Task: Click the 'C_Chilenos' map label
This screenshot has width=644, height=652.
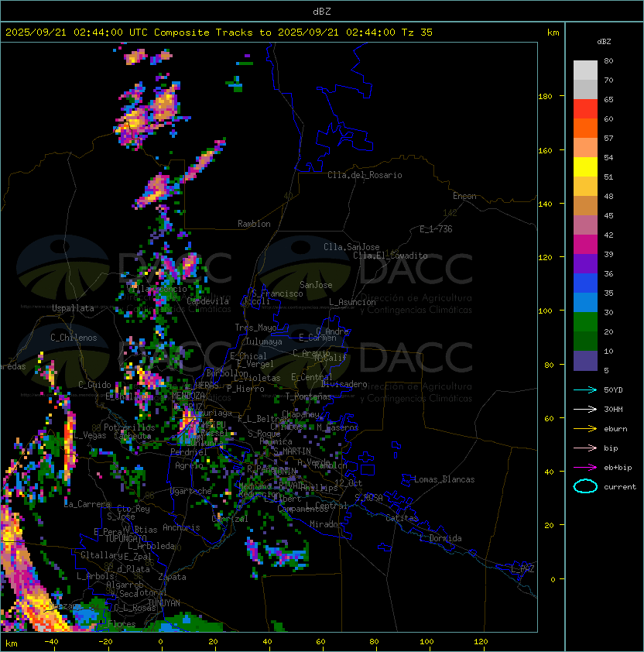Action: coord(74,338)
